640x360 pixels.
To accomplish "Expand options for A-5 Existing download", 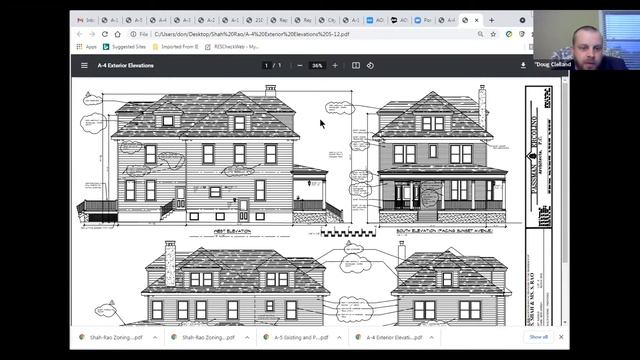I will pyautogui.click(x=339, y=338).
